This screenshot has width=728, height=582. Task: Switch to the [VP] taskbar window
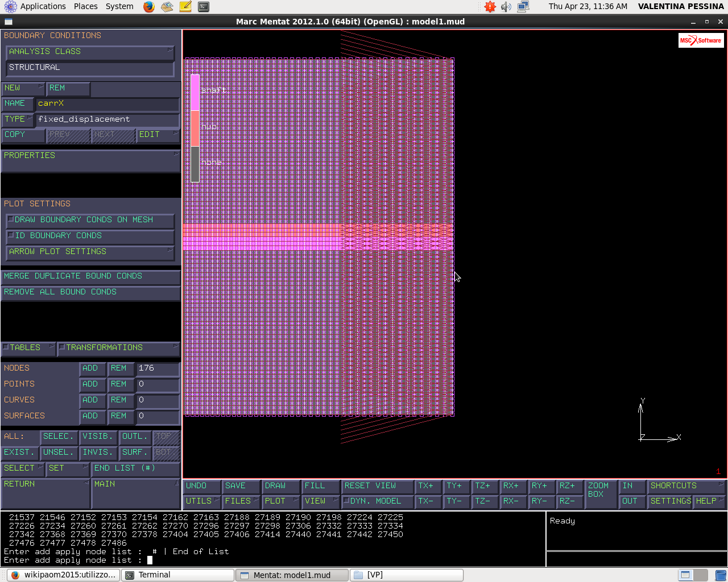click(407, 575)
